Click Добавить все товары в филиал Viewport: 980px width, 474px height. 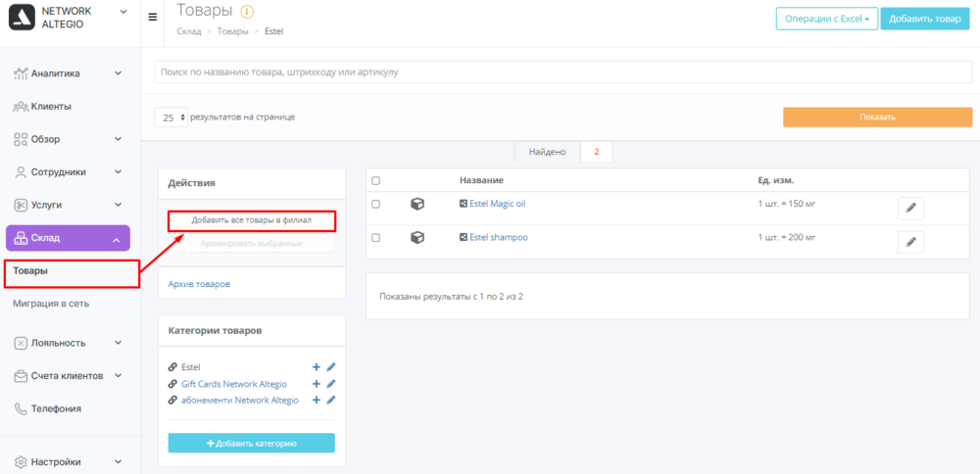coord(251,220)
